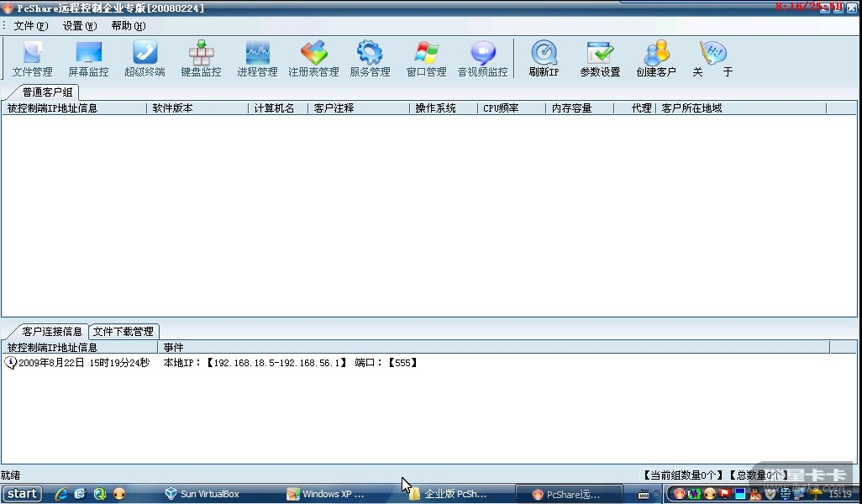Screen dimensions: 862x504
Task: Open 关于 about icon
Action: point(712,59)
